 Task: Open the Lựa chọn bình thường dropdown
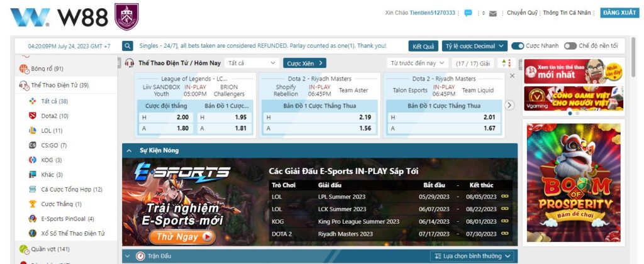coord(472,256)
